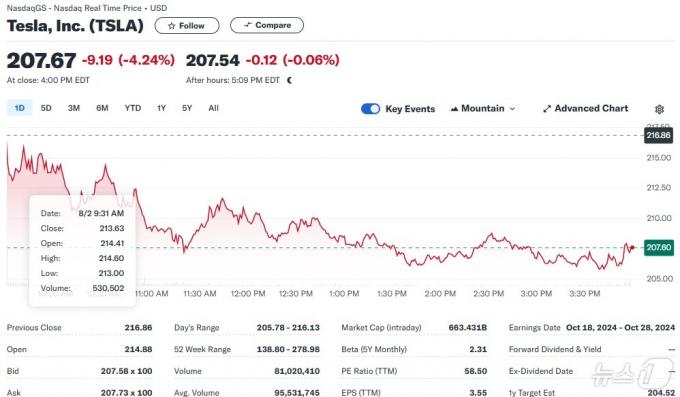This screenshot has width=680, height=397.
Task: Click the Ex-Dividend Date label
Action: (541, 371)
